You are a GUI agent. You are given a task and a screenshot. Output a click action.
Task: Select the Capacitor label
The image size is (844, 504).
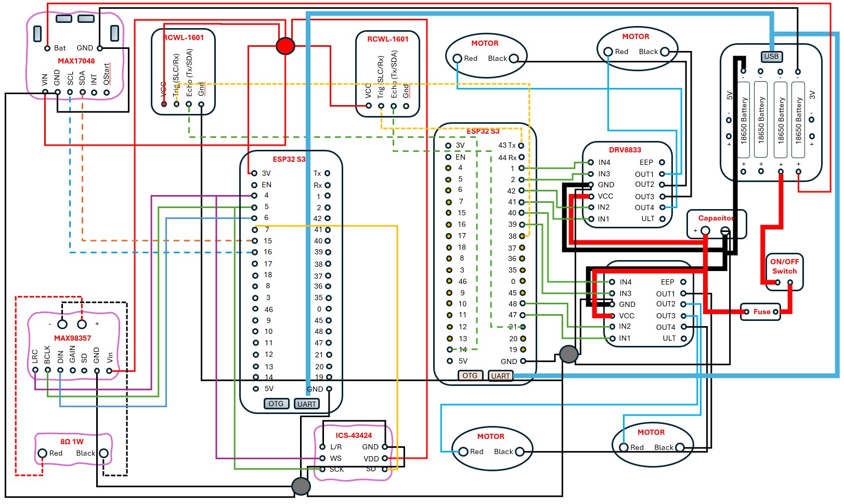click(x=716, y=218)
